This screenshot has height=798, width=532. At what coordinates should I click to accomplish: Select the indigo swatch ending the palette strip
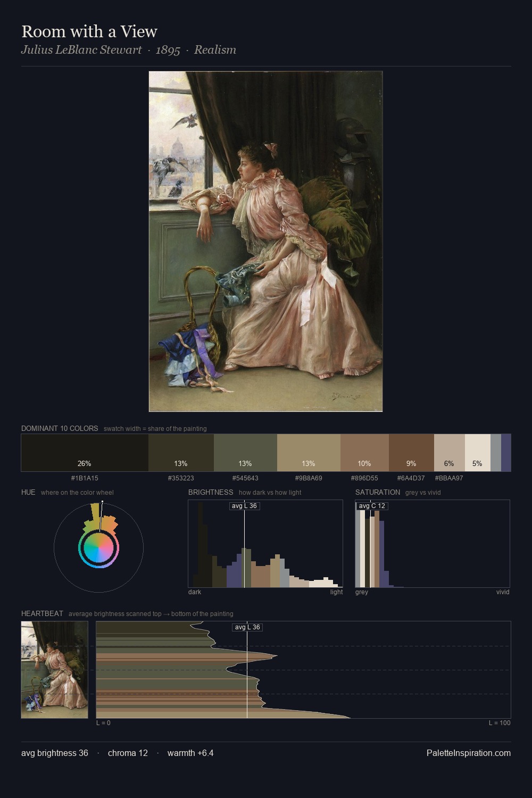point(506,453)
